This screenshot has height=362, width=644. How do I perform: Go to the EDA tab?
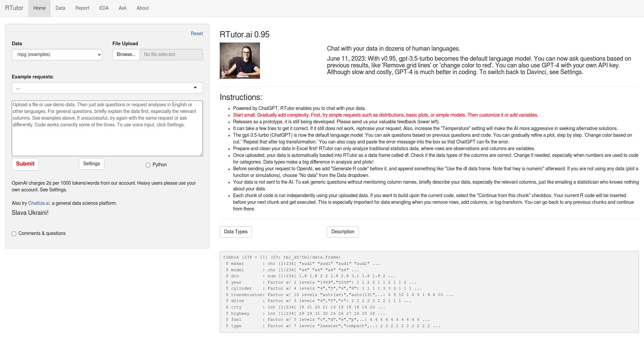pos(104,8)
